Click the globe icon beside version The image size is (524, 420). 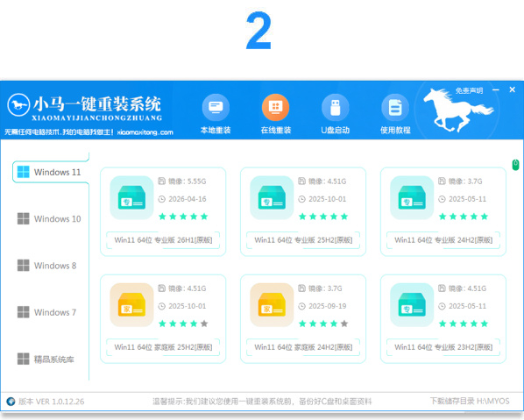click(x=11, y=402)
